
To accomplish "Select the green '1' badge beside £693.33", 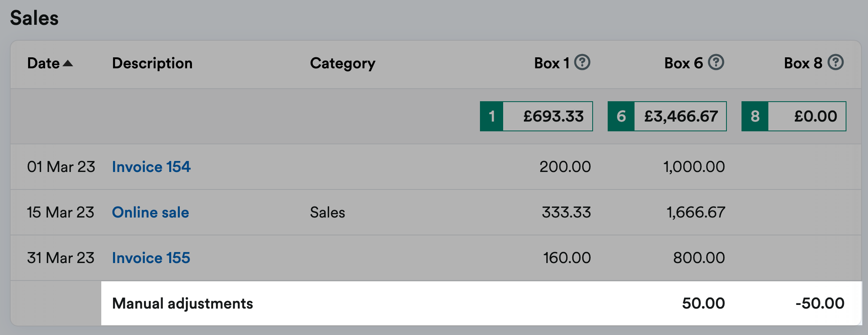I will [491, 116].
